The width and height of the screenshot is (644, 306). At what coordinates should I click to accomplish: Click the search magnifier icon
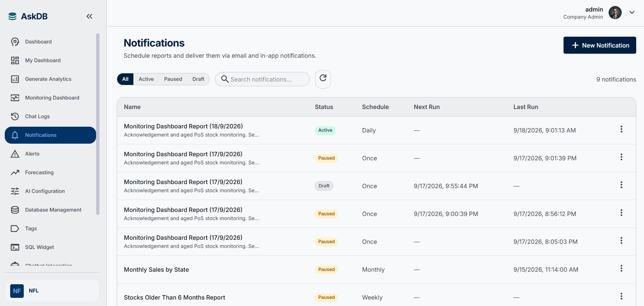point(225,79)
